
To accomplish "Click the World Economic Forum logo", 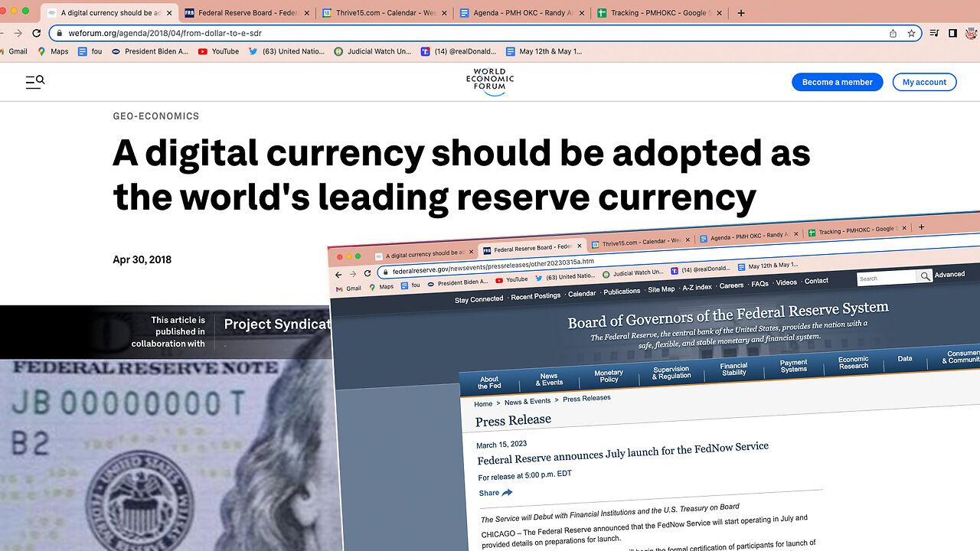I will pyautogui.click(x=490, y=82).
